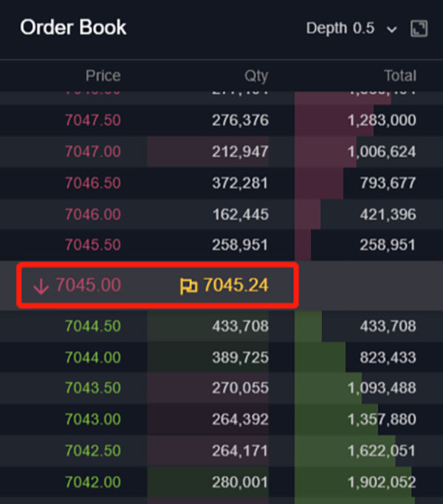Select the 7046.00 ask price
Viewport: 443px width, 504px height.
(x=92, y=214)
